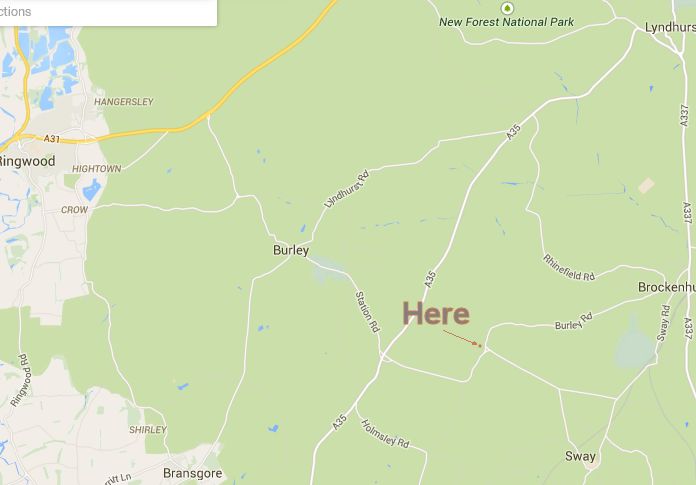
Task: Click the Lyndhurst town label
Action: coord(670,28)
